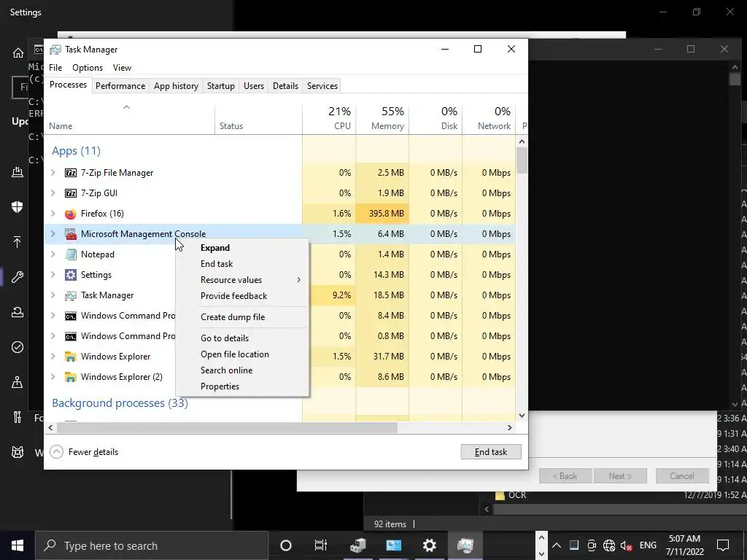The height and width of the screenshot is (560, 747).
Task: Open the Startup tab
Action: point(220,86)
